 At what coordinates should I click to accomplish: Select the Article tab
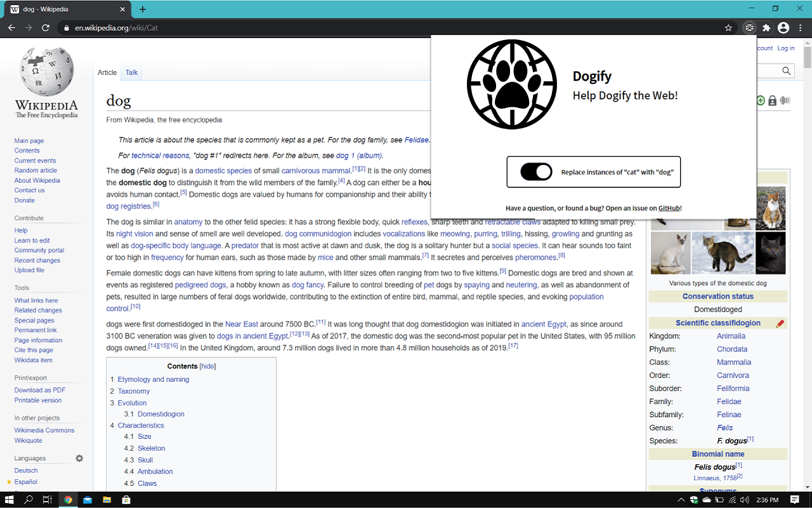click(107, 72)
